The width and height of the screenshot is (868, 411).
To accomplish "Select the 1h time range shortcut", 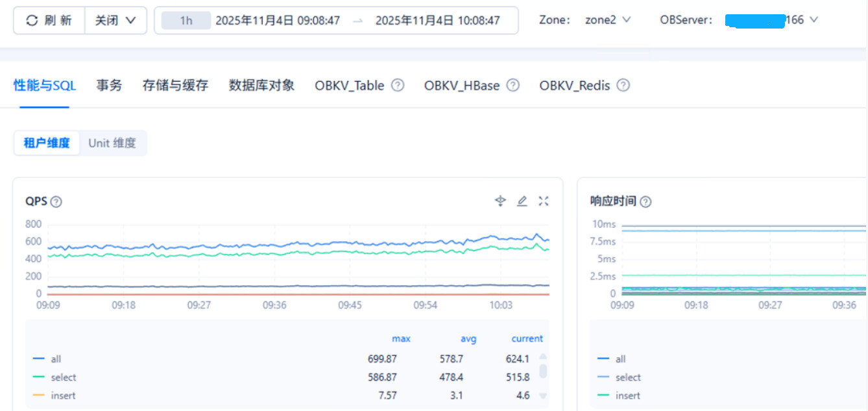I will [186, 20].
